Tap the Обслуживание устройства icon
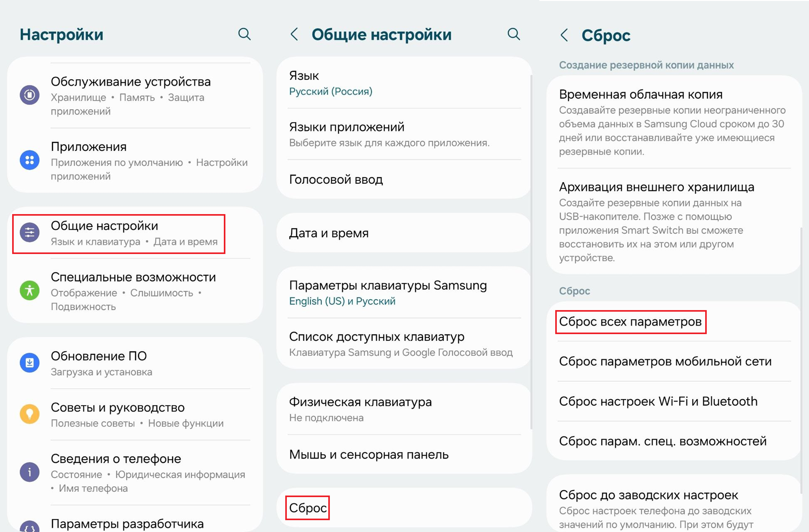The height and width of the screenshot is (532, 809). coord(30,95)
